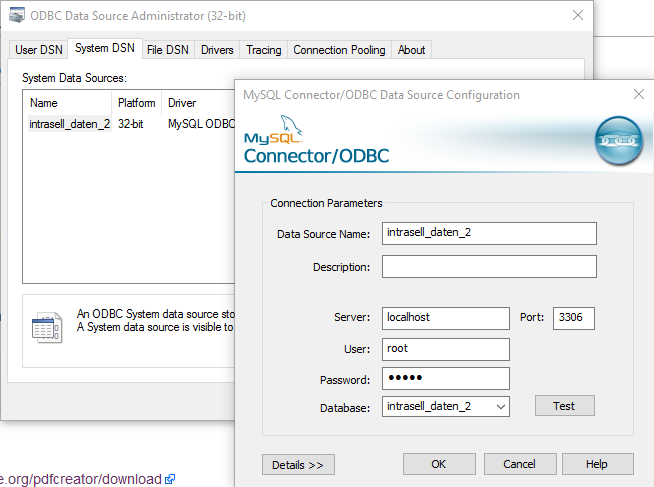The image size is (654, 487).
Task: Click the ODBC Data Source Administrator title icon
Action: 17,15
